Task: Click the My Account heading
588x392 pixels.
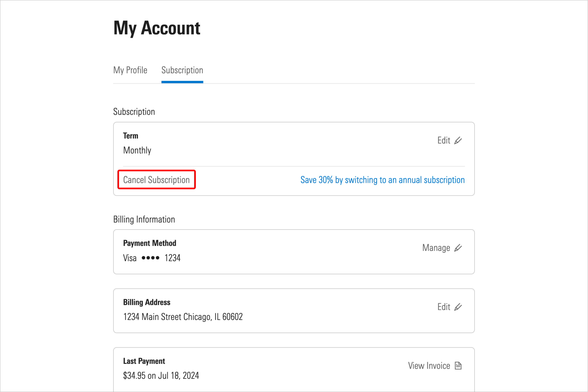Action: [157, 28]
